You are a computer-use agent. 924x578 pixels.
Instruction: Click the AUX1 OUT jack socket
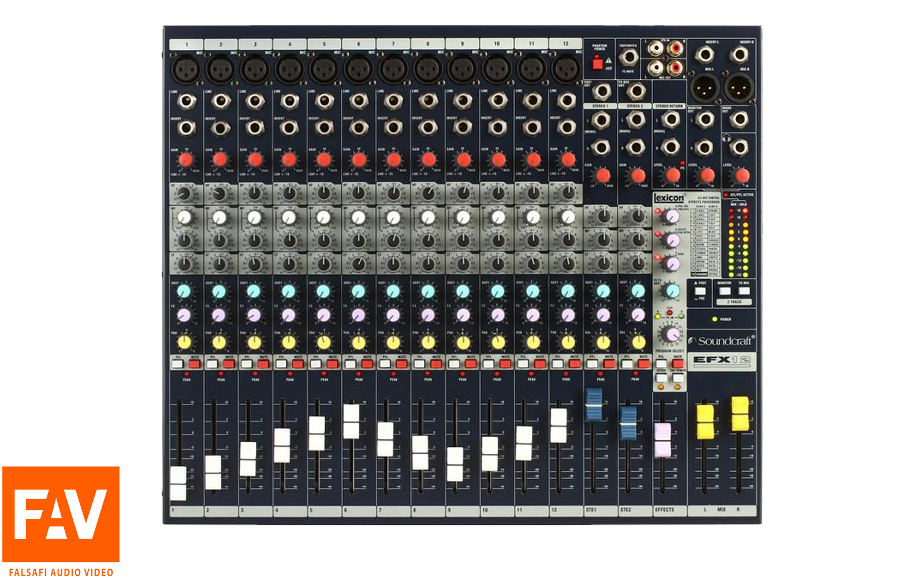[x=602, y=91]
